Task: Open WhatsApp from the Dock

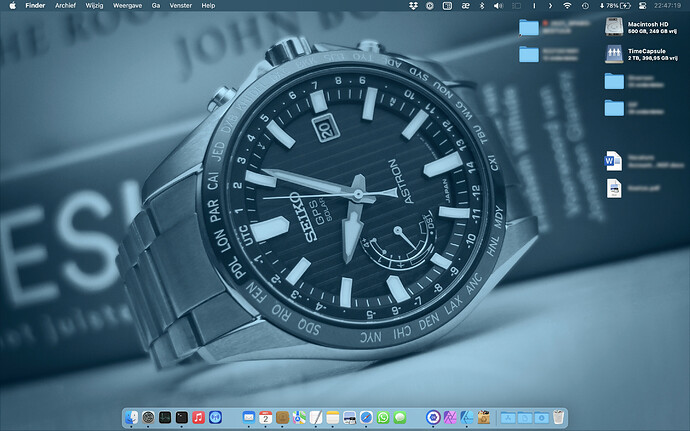Action: pyautogui.click(x=383, y=417)
